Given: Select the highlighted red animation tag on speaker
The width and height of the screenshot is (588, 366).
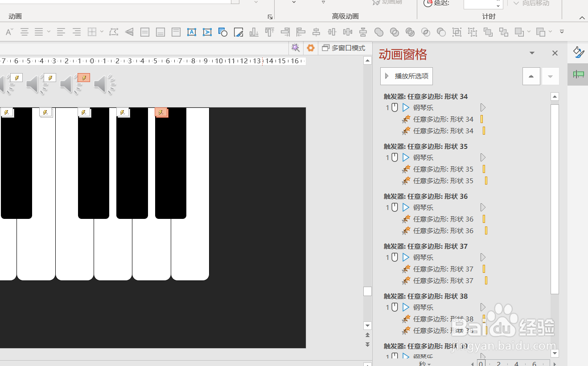Looking at the screenshot, I should tap(84, 78).
